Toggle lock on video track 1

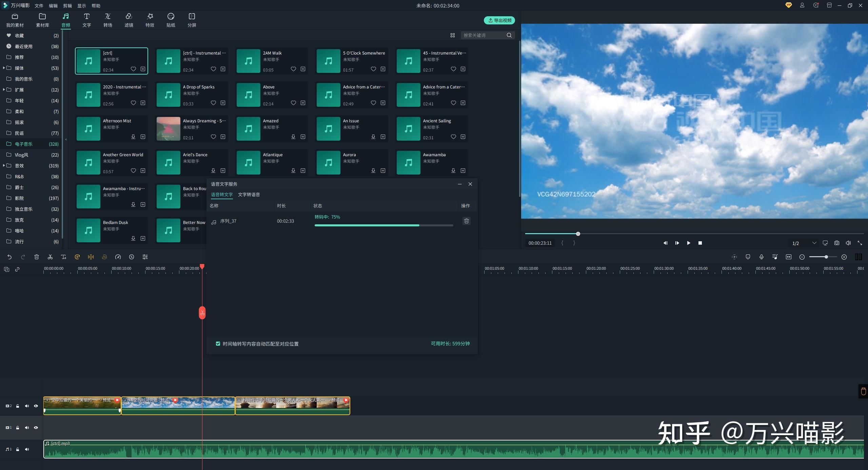pos(18,428)
